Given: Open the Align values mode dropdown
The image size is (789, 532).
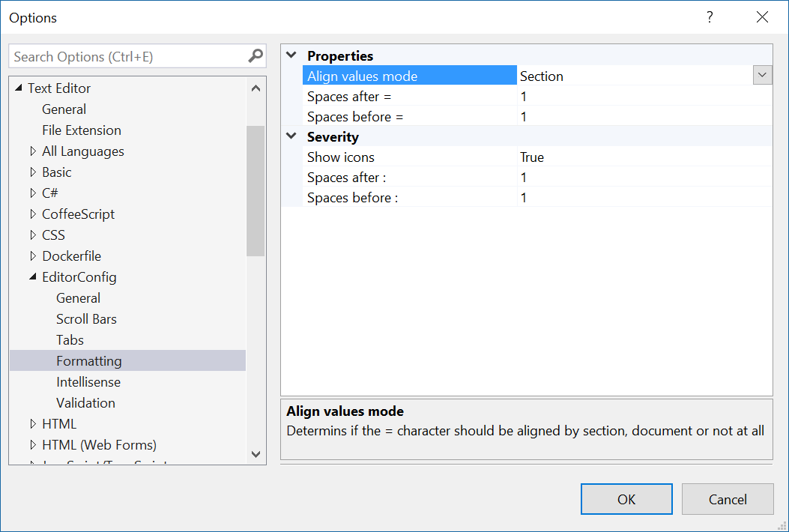Looking at the screenshot, I should tap(763, 75).
